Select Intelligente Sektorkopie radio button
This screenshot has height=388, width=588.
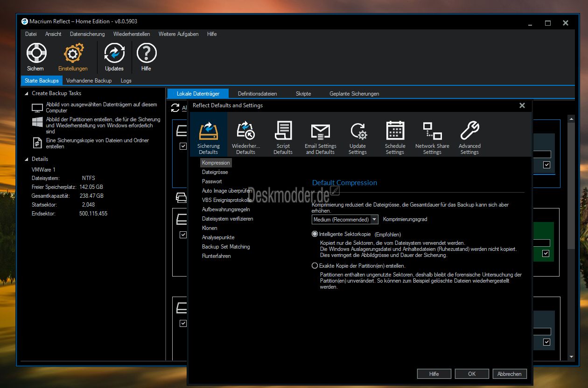[x=315, y=234]
